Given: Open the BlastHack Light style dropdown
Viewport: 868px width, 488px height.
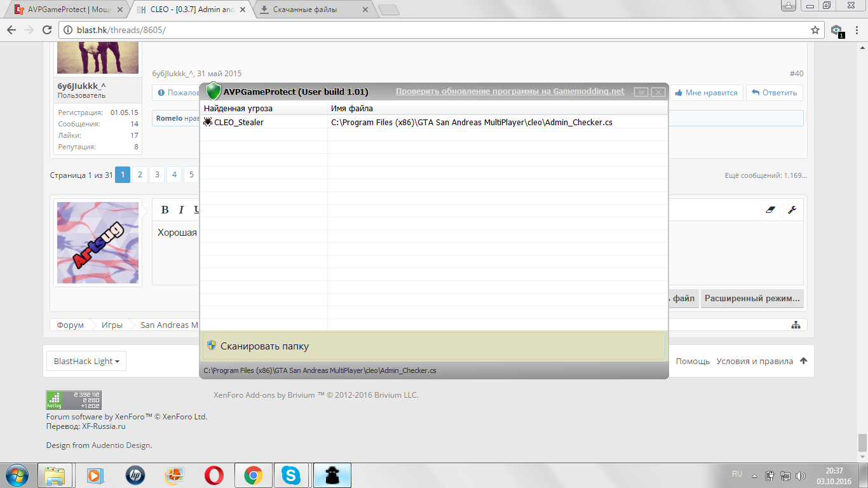Looking at the screenshot, I should (86, 361).
